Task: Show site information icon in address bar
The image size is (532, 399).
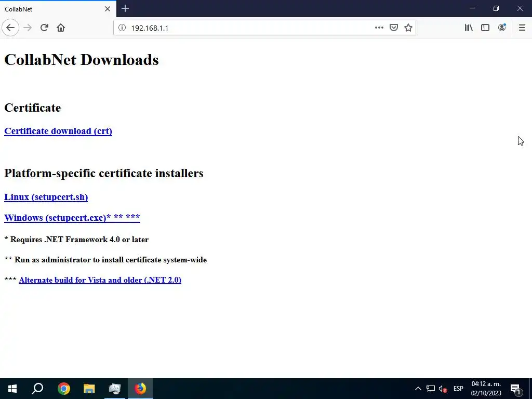Action: (x=122, y=28)
